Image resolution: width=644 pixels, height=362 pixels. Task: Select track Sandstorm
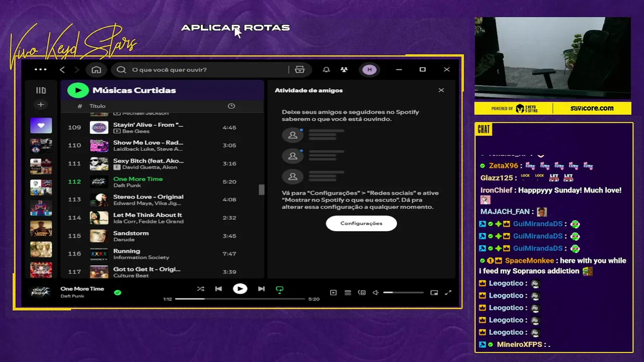[x=161, y=236]
